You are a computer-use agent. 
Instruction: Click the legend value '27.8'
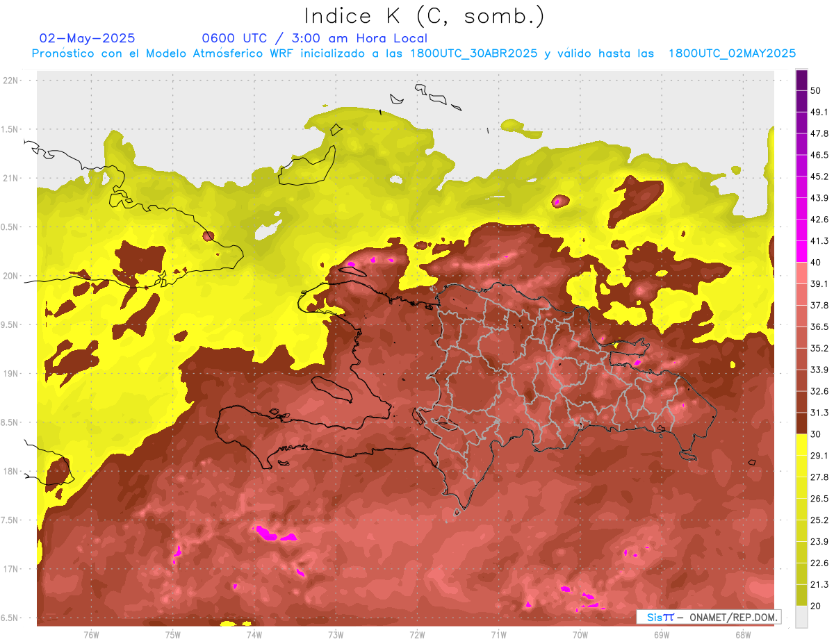[x=819, y=477]
